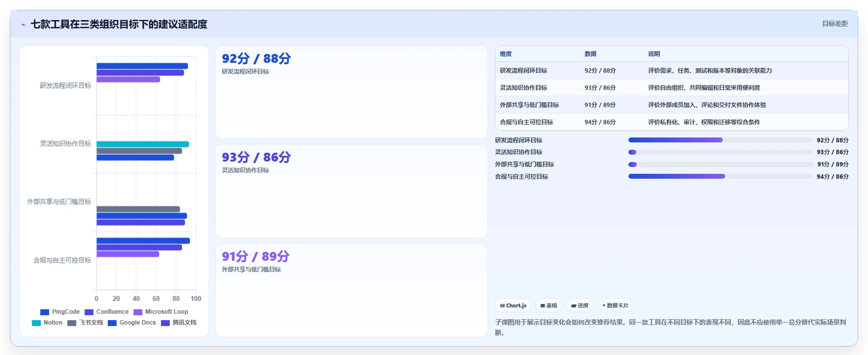Toggle the Microsoft Loop legend entry

tap(161, 312)
